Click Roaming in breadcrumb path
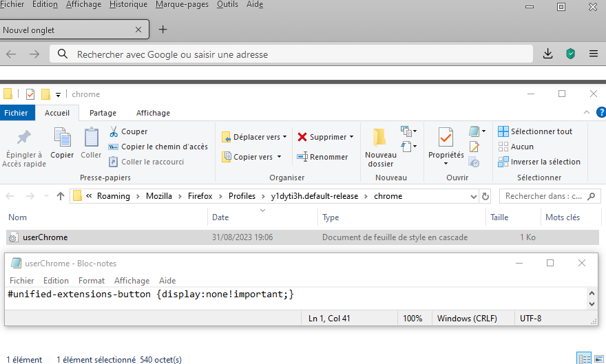Screen dimensions: 606x364 pyautogui.click(x=114, y=196)
